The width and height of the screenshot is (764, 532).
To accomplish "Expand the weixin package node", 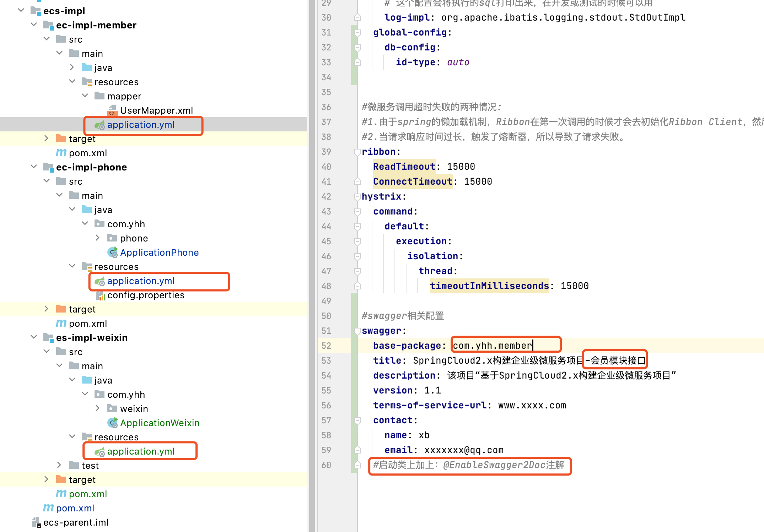I will [97, 408].
